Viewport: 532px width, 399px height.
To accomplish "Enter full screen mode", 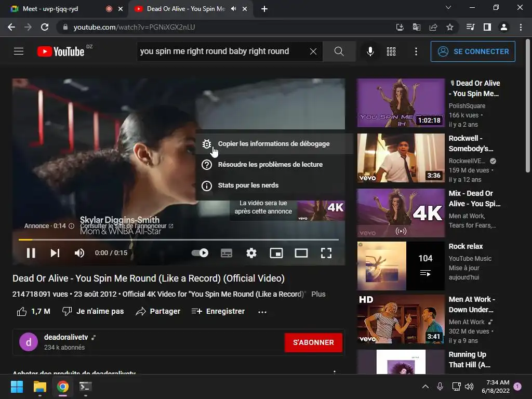I will 326,253.
